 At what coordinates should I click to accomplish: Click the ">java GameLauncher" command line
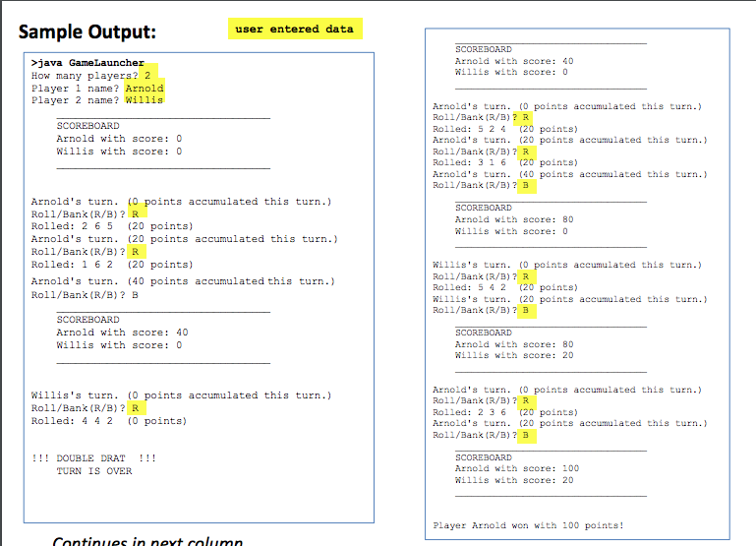[x=87, y=63]
